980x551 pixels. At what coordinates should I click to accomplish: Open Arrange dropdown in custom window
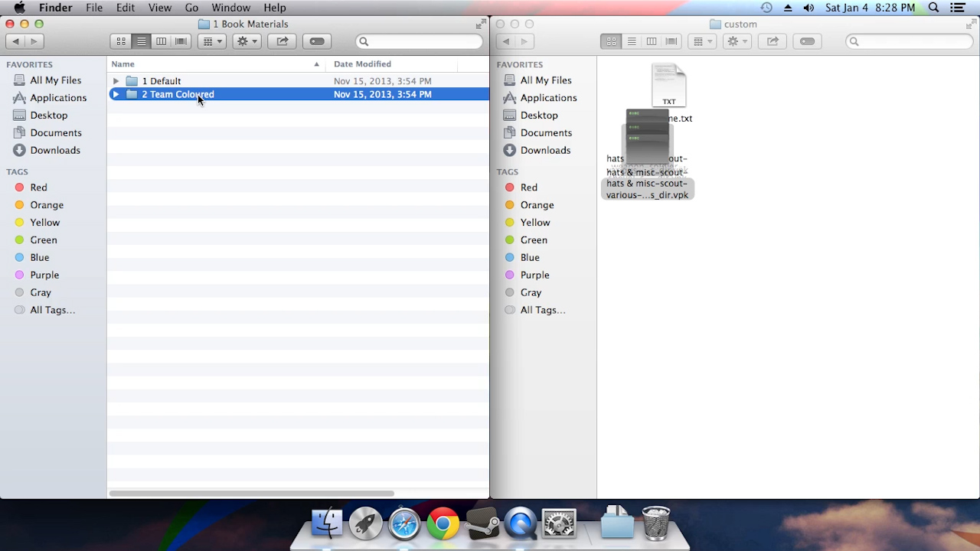click(x=702, y=41)
